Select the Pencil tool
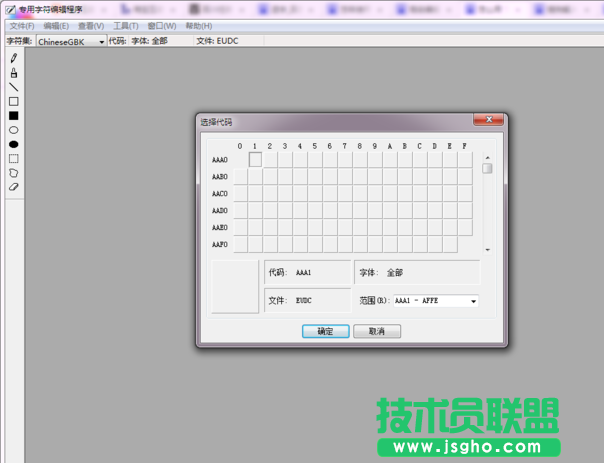 (x=14, y=58)
